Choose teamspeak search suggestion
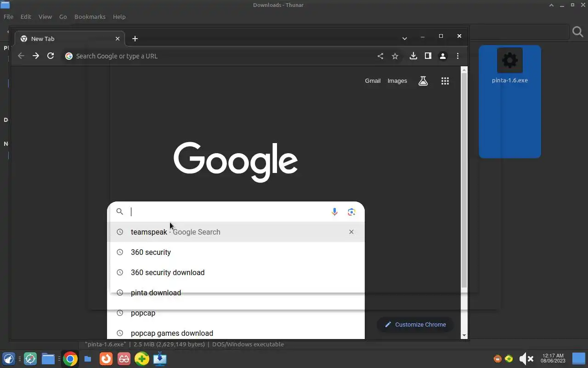 tap(236, 232)
